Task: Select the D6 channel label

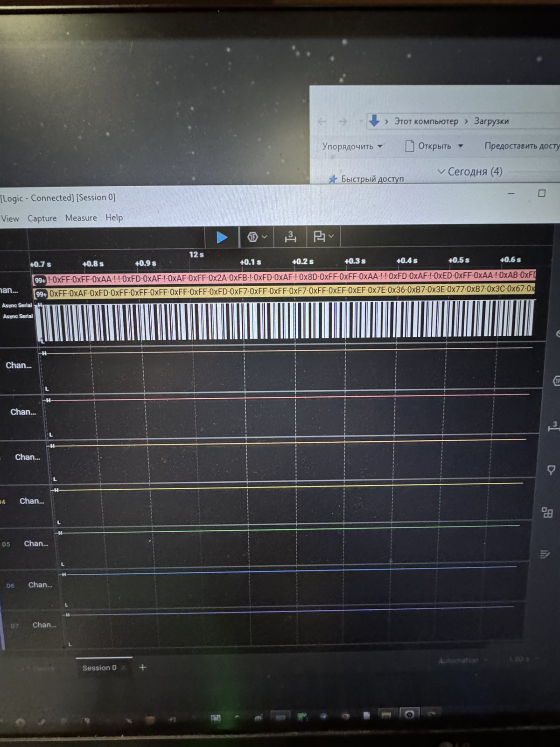Action: (10, 585)
